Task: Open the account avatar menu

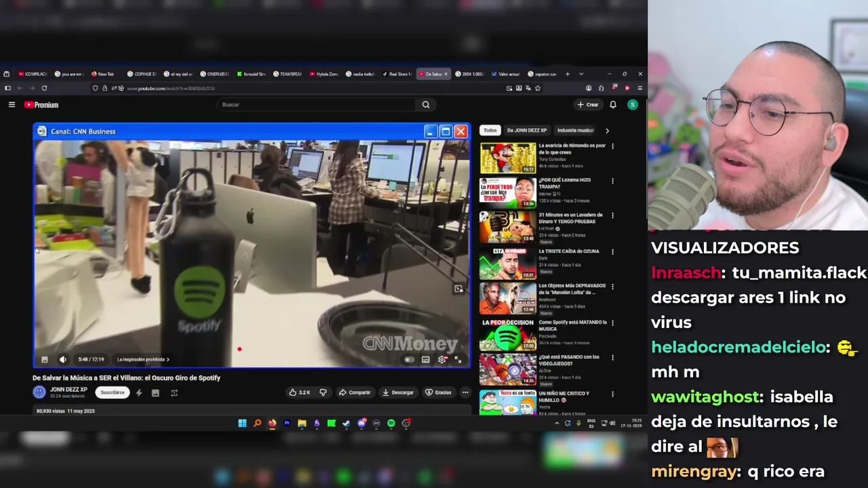Action: click(632, 104)
